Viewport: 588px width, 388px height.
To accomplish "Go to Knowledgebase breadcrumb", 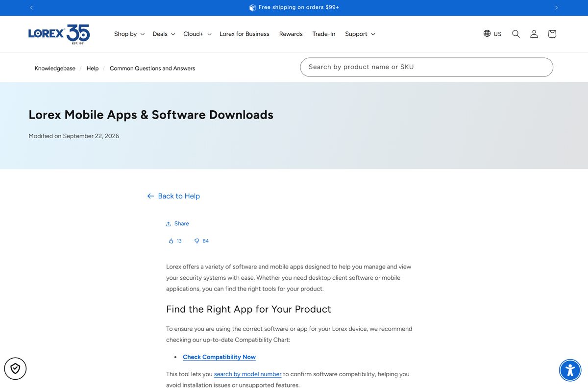I will (55, 69).
